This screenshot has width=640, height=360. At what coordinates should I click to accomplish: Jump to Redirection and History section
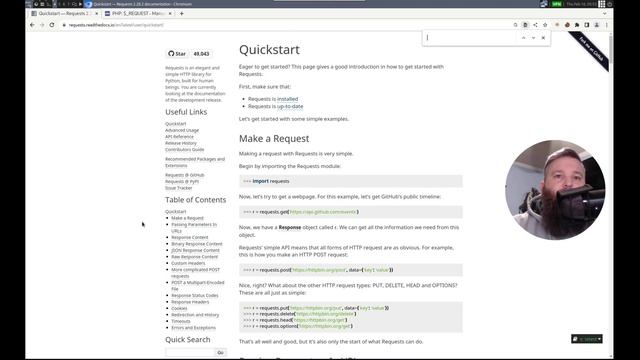pos(195,315)
